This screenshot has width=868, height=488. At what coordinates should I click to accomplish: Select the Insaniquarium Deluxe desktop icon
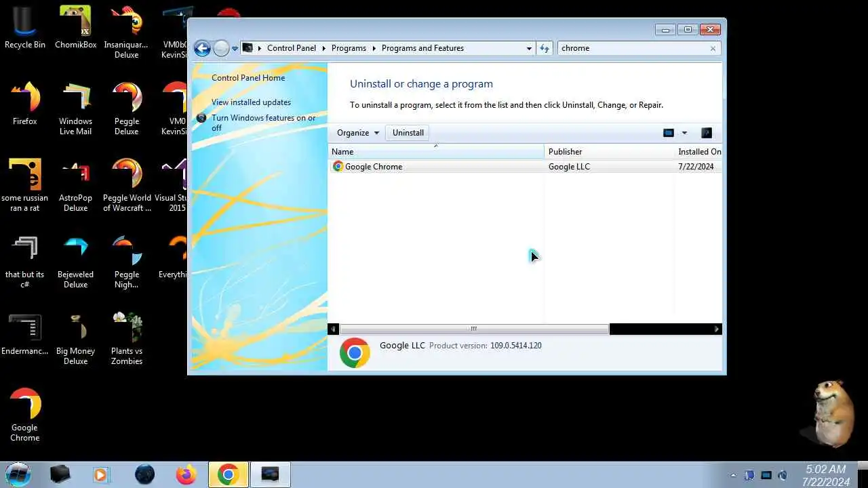(x=126, y=33)
